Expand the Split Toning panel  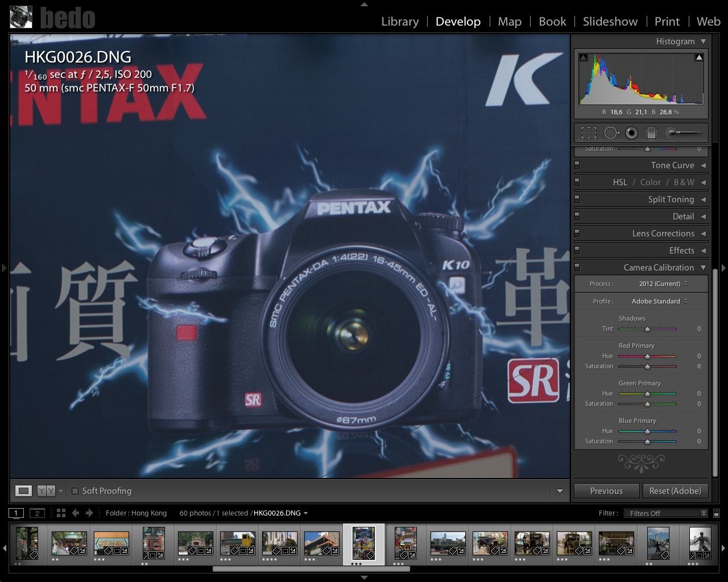click(x=704, y=199)
